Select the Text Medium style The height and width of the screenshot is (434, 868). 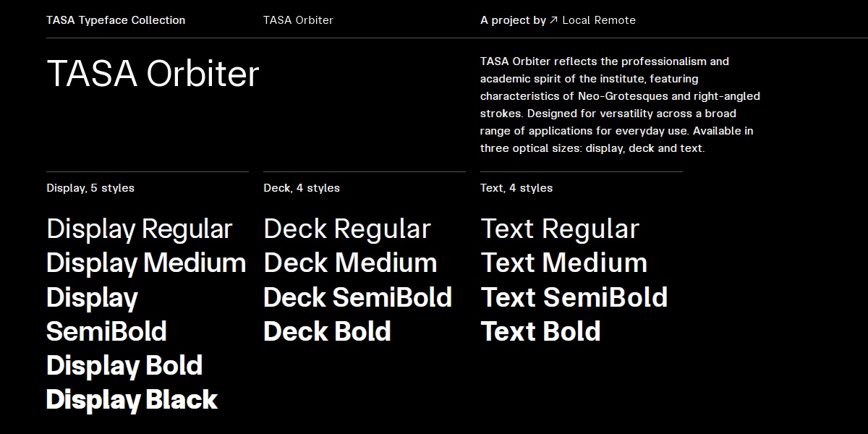[x=564, y=263]
